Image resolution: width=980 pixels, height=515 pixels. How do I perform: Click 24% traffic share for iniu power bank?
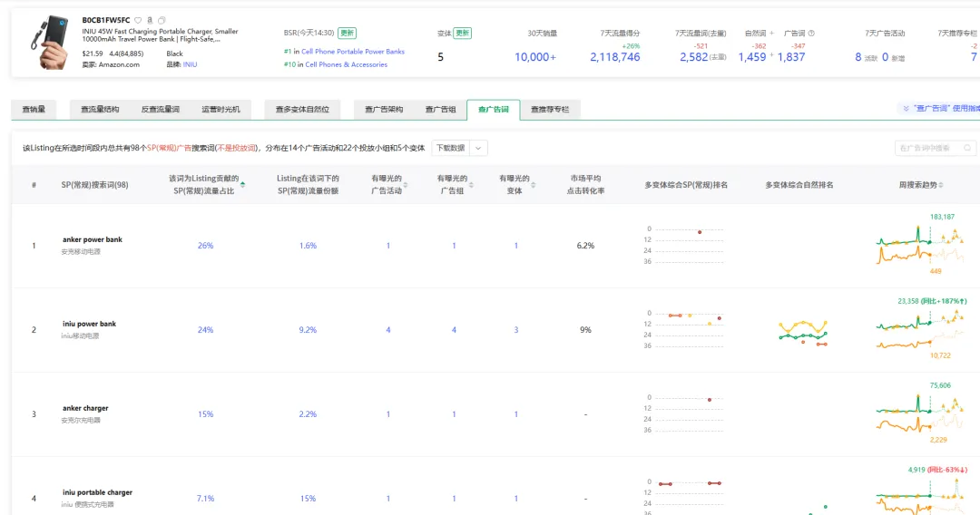click(206, 330)
